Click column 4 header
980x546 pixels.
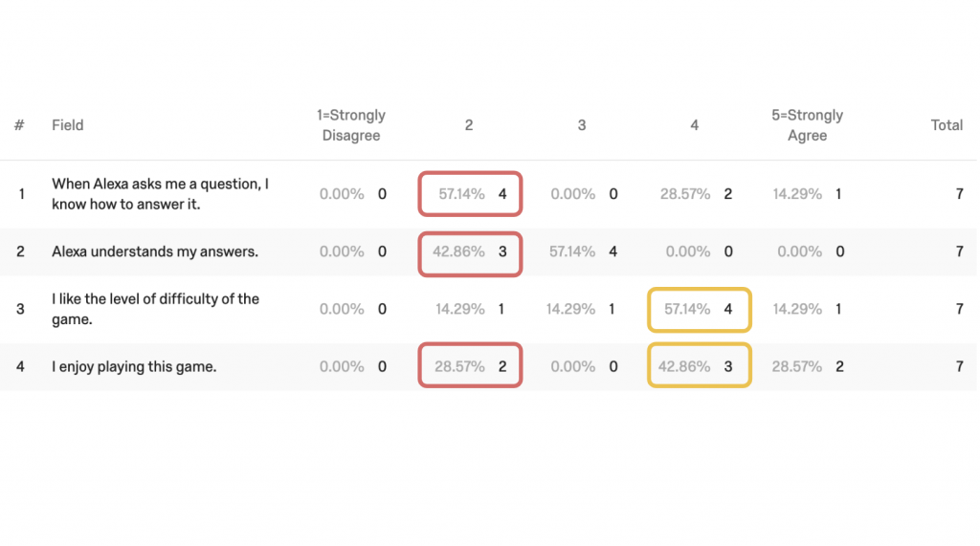pyautogui.click(x=694, y=125)
